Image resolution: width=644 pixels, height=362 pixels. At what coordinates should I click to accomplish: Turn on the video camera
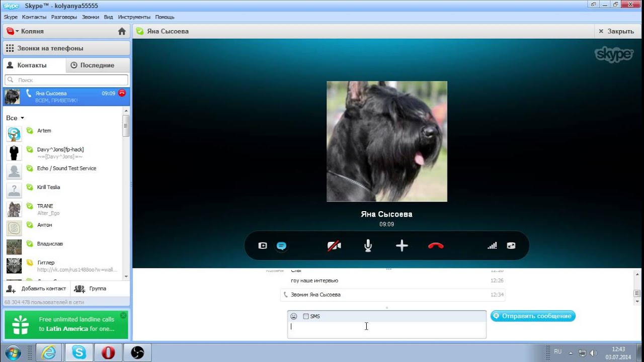(x=334, y=246)
